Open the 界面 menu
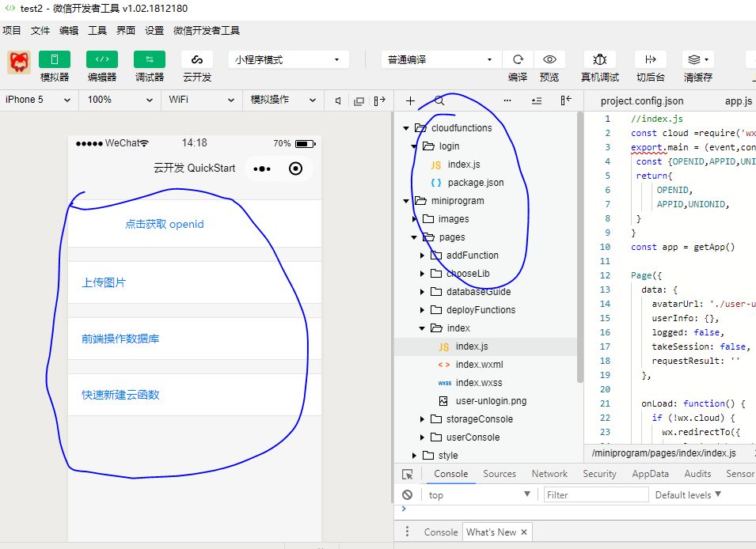 point(125,30)
